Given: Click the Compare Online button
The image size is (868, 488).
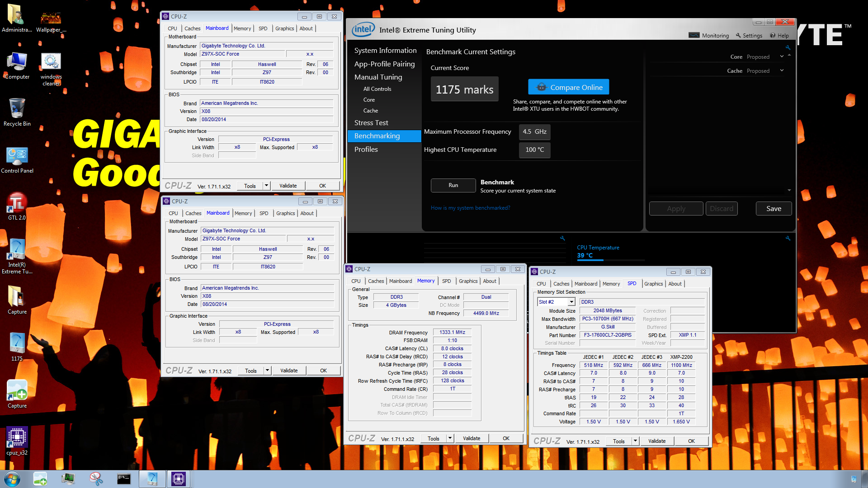Looking at the screenshot, I should pyautogui.click(x=569, y=87).
